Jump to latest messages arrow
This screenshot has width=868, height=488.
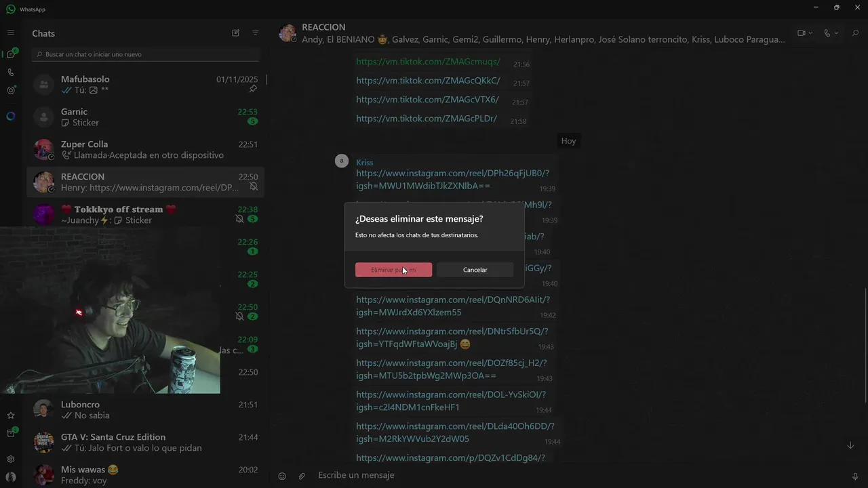850,445
